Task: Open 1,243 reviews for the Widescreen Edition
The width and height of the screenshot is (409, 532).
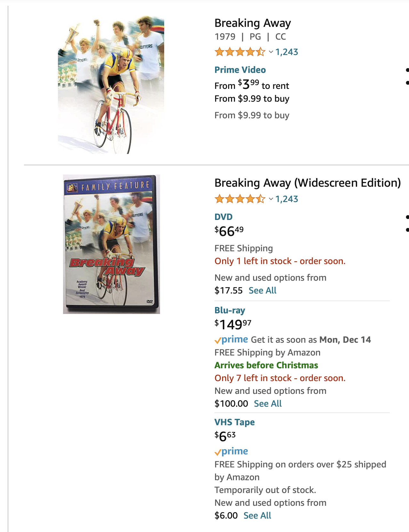Action: point(287,199)
